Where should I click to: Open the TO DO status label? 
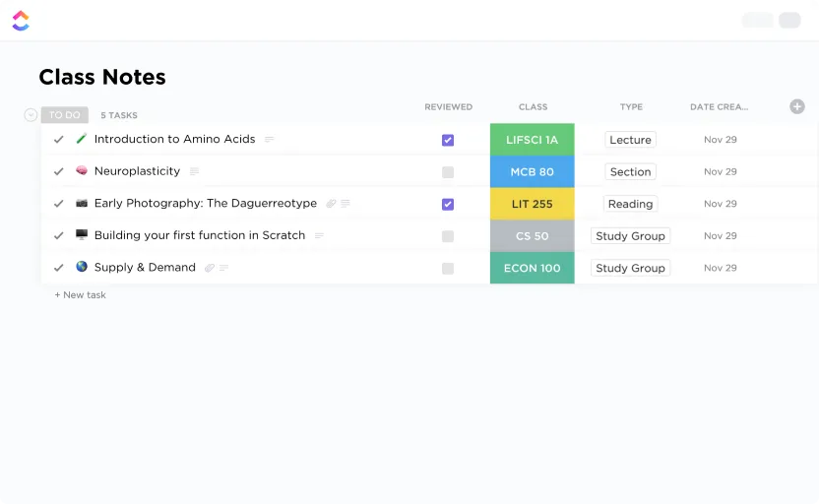(x=65, y=115)
